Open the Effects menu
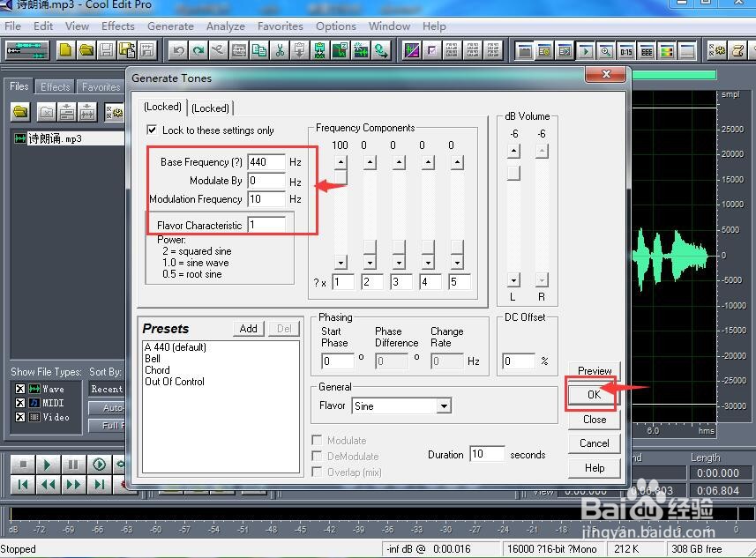 [117, 26]
